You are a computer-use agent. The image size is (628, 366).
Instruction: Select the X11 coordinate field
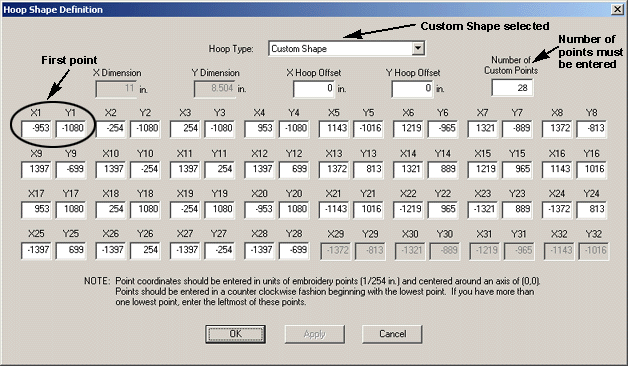[x=185, y=170]
